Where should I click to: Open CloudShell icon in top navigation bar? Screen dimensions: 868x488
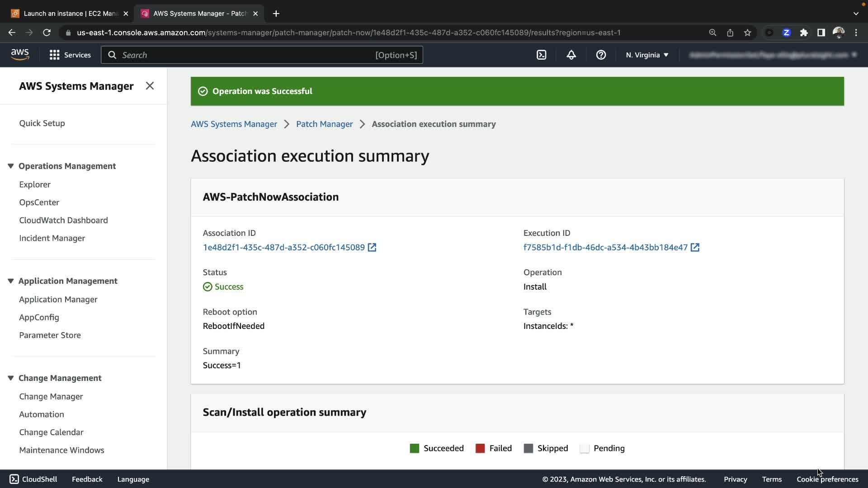[541, 55]
